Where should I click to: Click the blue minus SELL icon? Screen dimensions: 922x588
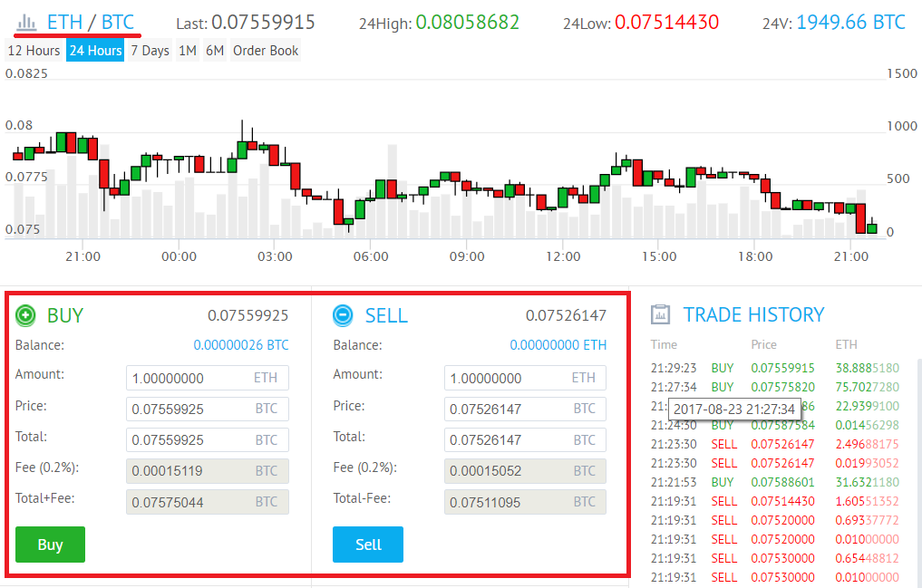(x=344, y=315)
